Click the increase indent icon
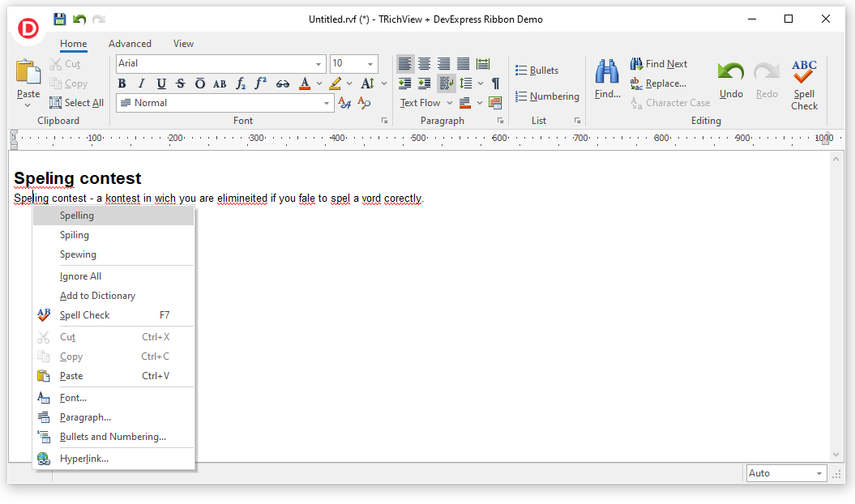 [424, 83]
